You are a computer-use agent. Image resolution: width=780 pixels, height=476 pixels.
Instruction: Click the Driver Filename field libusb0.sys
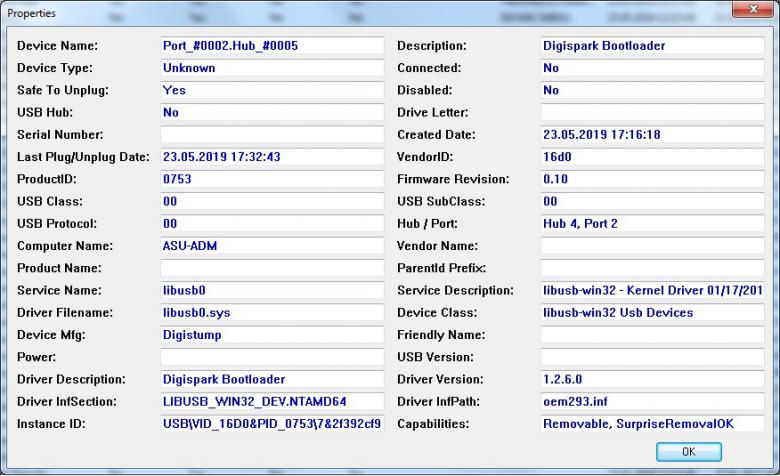[x=272, y=313]
